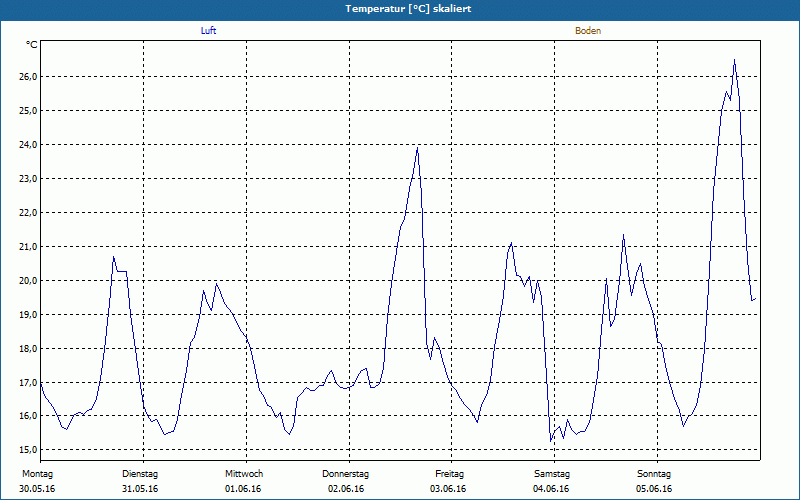The height and width of the screenshot is (500, 800).
Task: Click the date 30.05.16
Action: pos(37,489)
